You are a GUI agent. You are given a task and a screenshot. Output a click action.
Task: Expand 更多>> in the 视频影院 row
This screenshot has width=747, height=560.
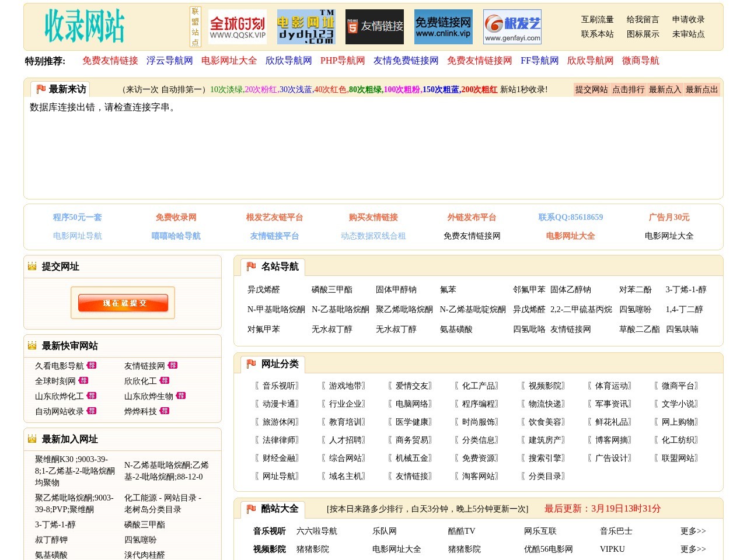pyautogui.click(x=693, y=549)
